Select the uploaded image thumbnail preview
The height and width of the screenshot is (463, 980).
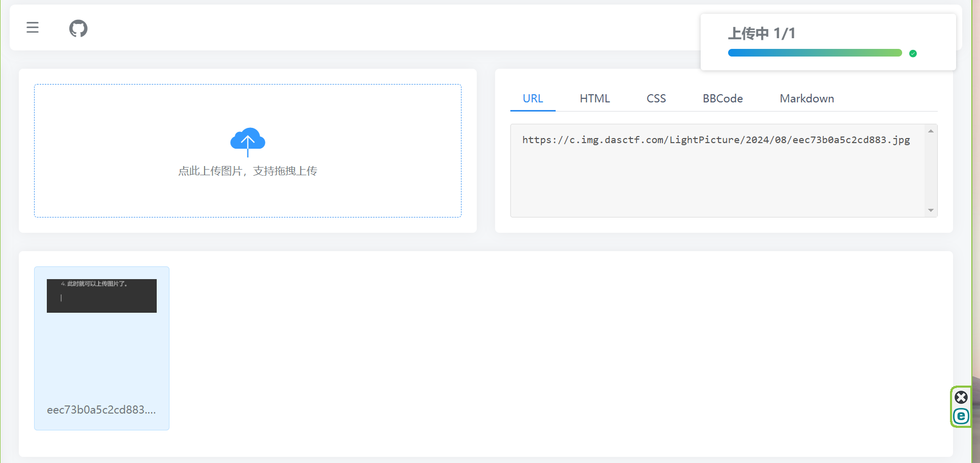(x=102, y=296)
